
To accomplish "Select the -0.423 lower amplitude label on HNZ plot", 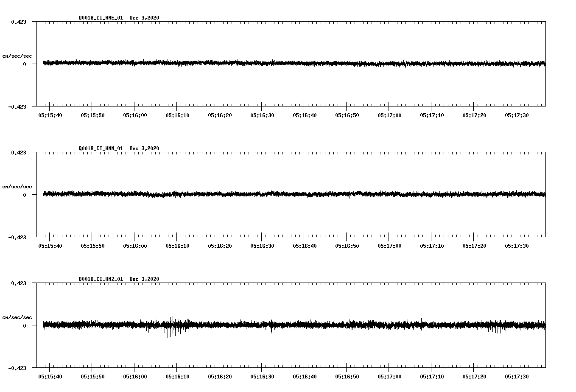I will tap(18, 369).
